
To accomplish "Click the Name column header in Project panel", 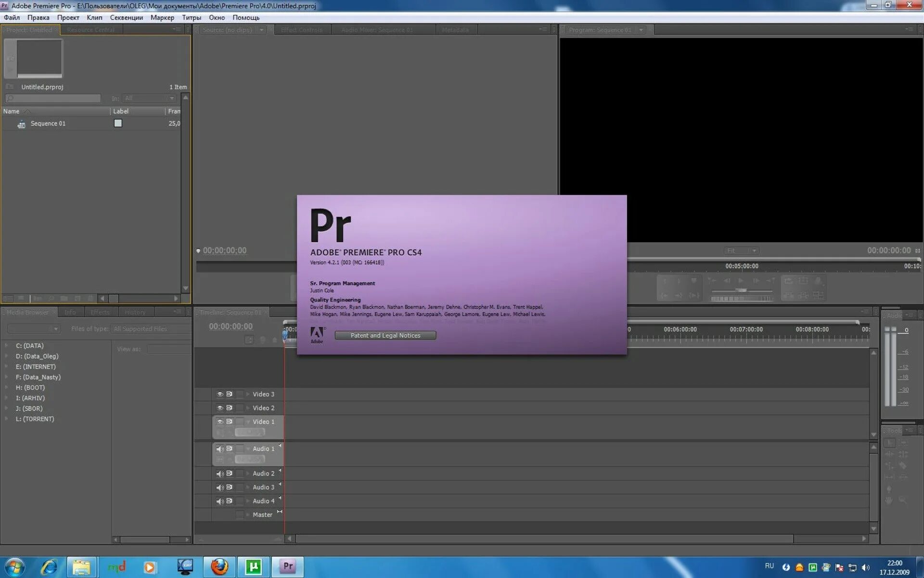I will (56, 111).
